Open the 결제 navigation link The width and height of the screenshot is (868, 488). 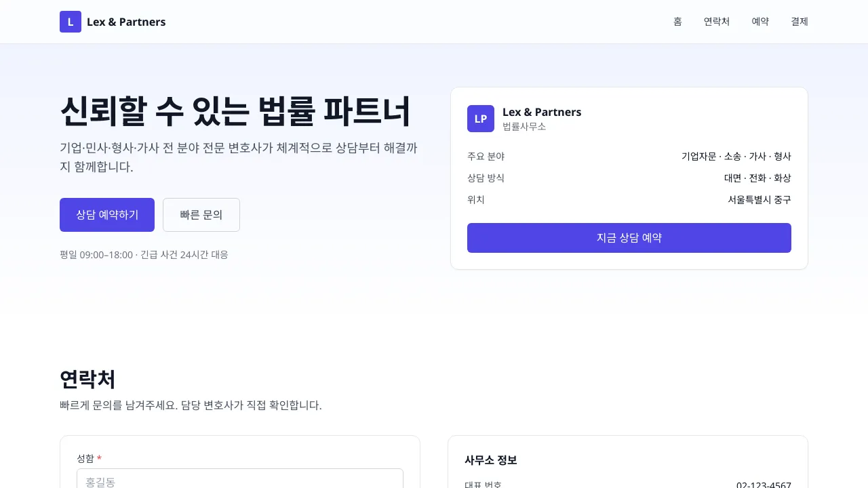pos(799,22)
